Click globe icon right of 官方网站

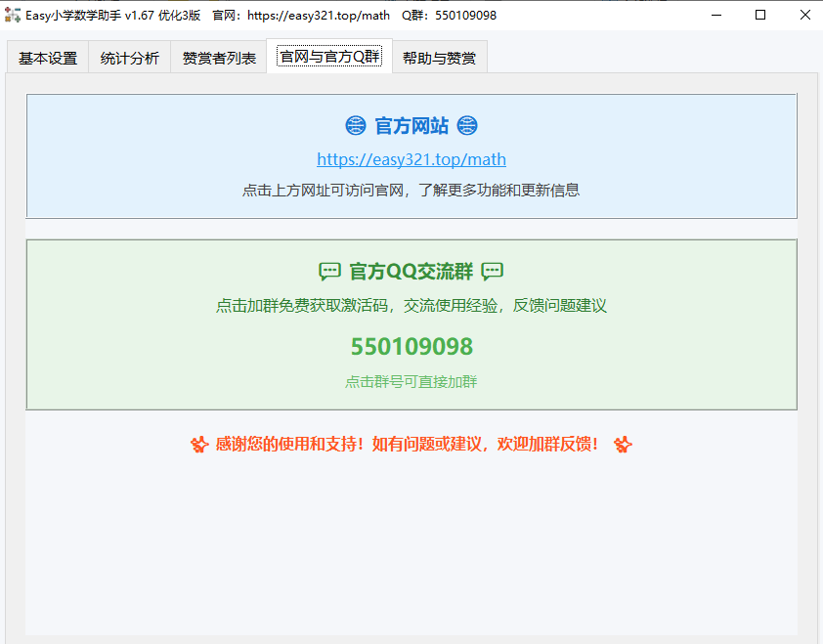467,126
